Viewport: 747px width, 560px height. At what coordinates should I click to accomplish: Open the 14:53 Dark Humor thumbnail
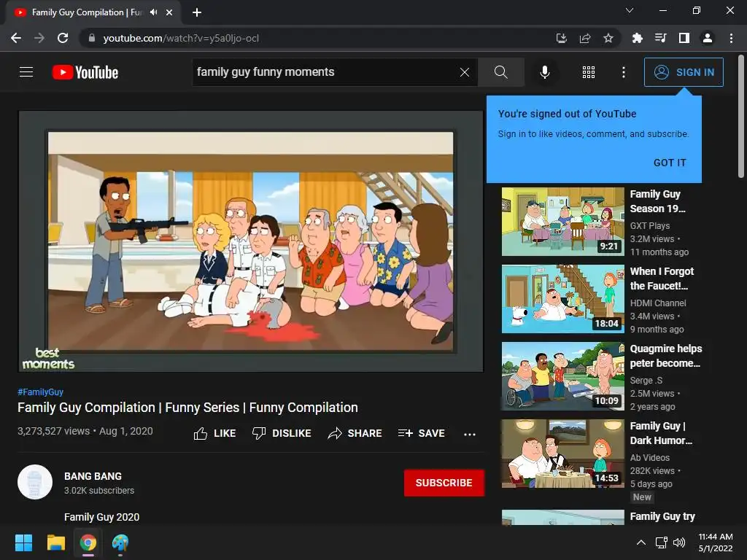pos(562,454)
